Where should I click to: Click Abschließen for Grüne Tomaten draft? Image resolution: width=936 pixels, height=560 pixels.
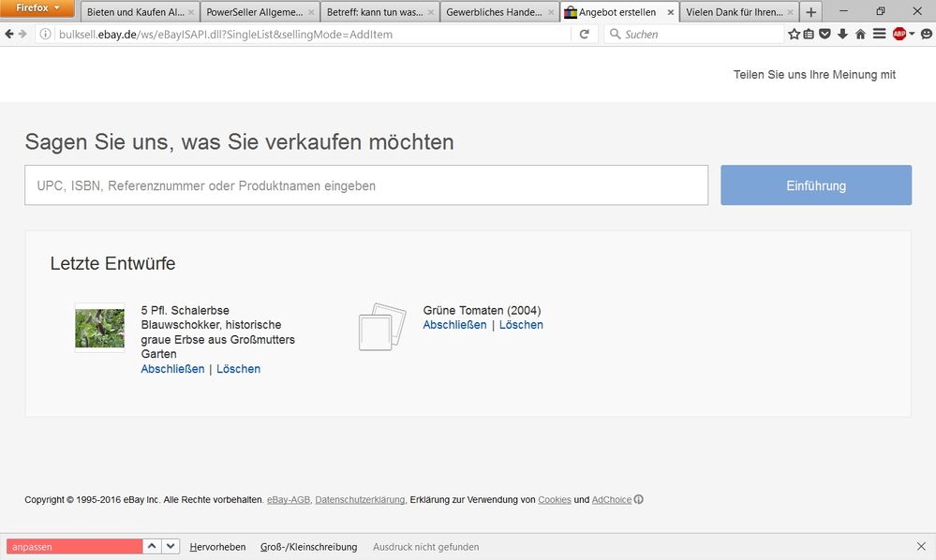tap(454, 325)
